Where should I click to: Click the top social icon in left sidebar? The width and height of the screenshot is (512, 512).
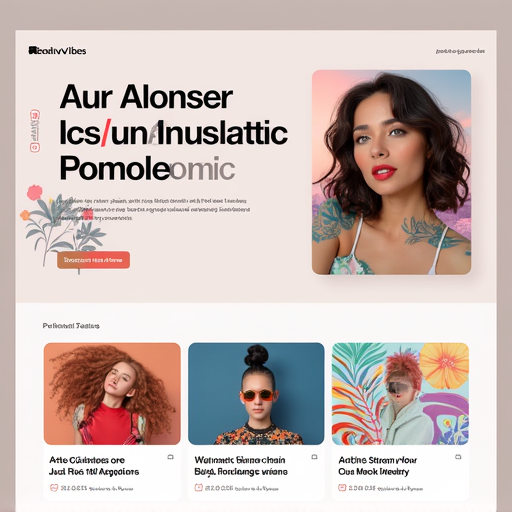tap(35, 115)
